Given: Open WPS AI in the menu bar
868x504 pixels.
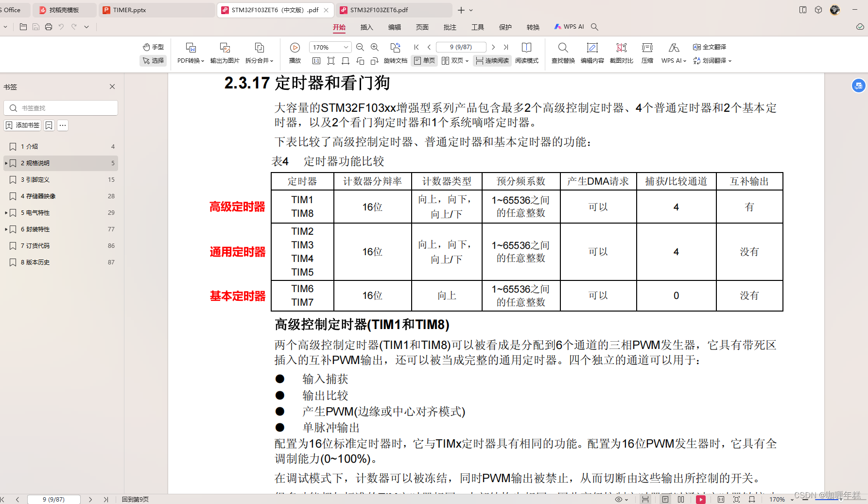Looking at the screenshot, I should [569, 27].
